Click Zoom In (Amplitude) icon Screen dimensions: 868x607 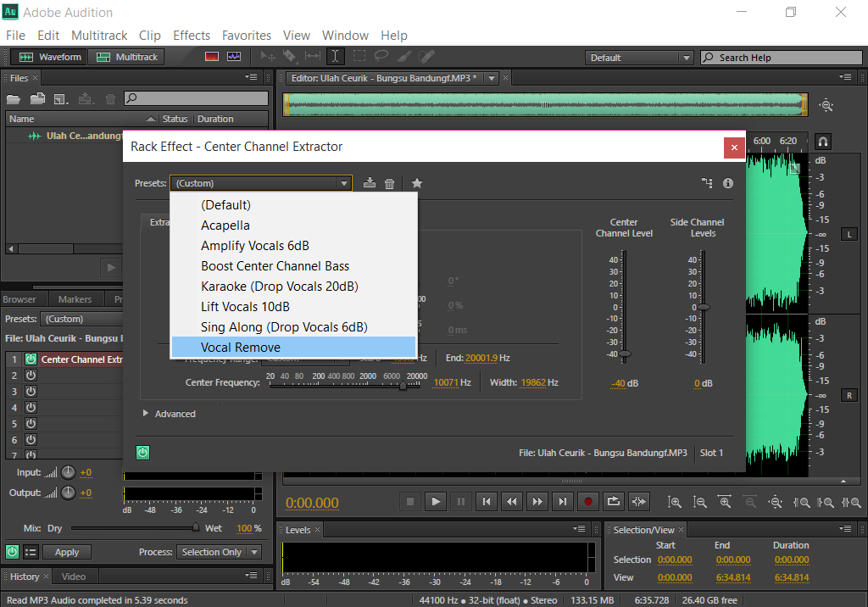675,503
